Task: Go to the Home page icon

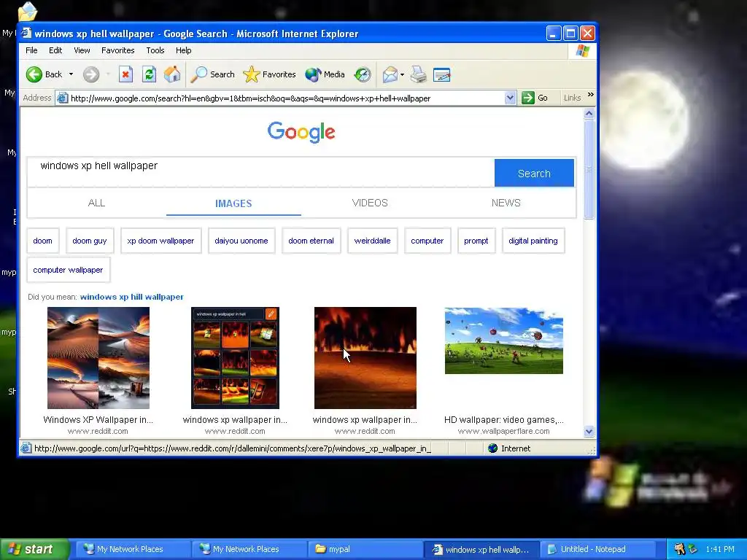Action: click(172, 74)
